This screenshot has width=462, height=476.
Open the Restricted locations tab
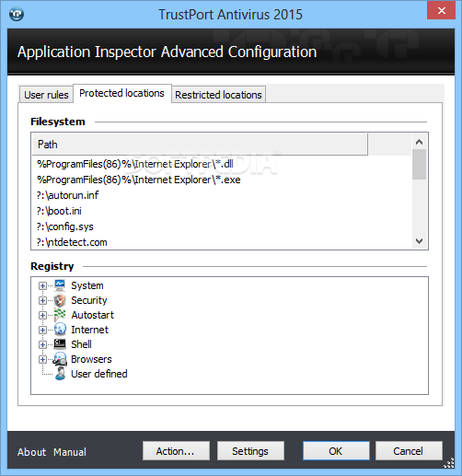coord(218,95)
